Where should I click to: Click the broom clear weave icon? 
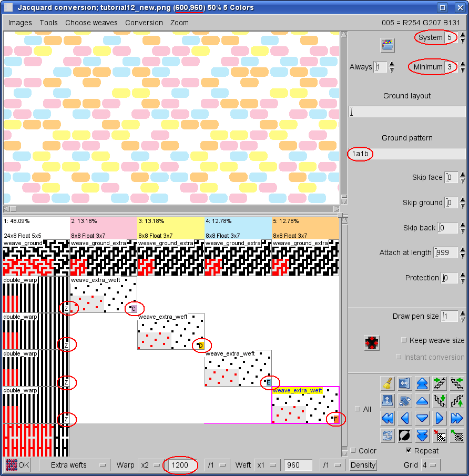click(x=388, y=383)
